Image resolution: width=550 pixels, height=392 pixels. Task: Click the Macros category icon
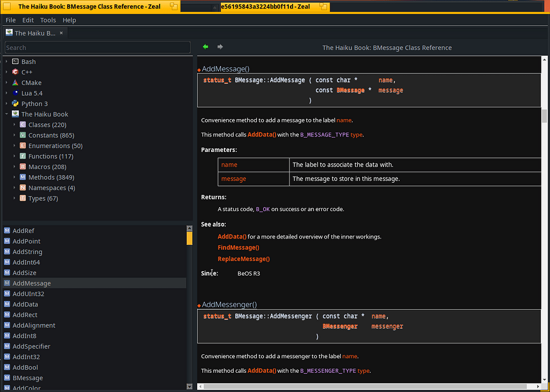coord(23,166)
